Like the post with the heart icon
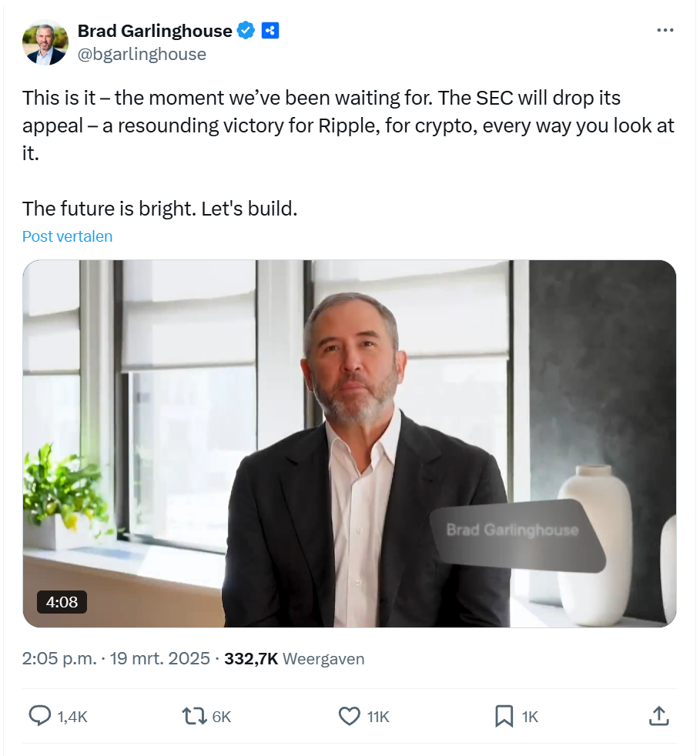This screenshot has width=700, height=756. point(350,716)
